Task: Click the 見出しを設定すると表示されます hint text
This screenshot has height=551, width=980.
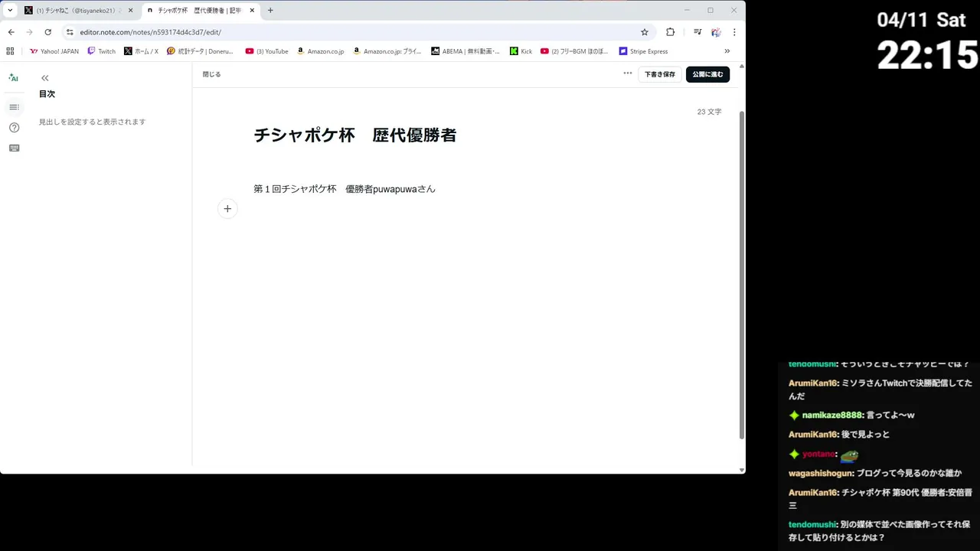Action: [92, 122]
